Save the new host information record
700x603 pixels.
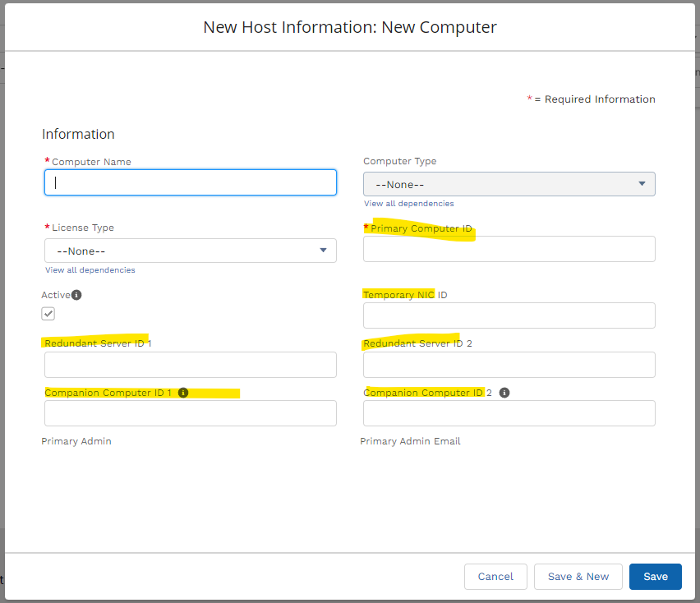click(655, 577)
